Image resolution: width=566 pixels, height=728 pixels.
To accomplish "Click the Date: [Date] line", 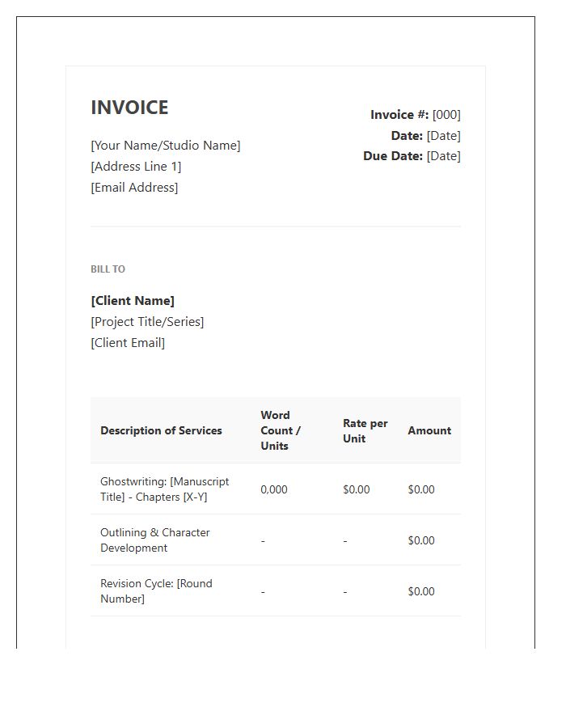I will (x=426, y=136).
